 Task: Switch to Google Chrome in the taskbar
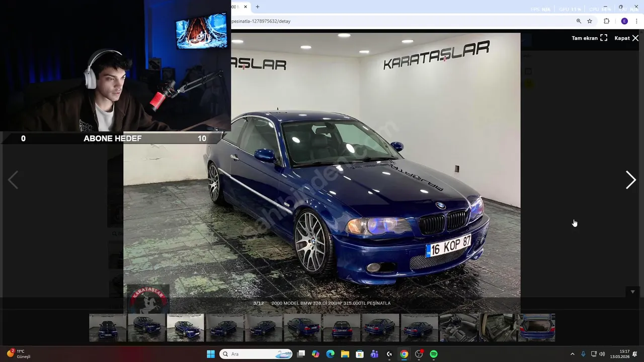tap(404, 354)
